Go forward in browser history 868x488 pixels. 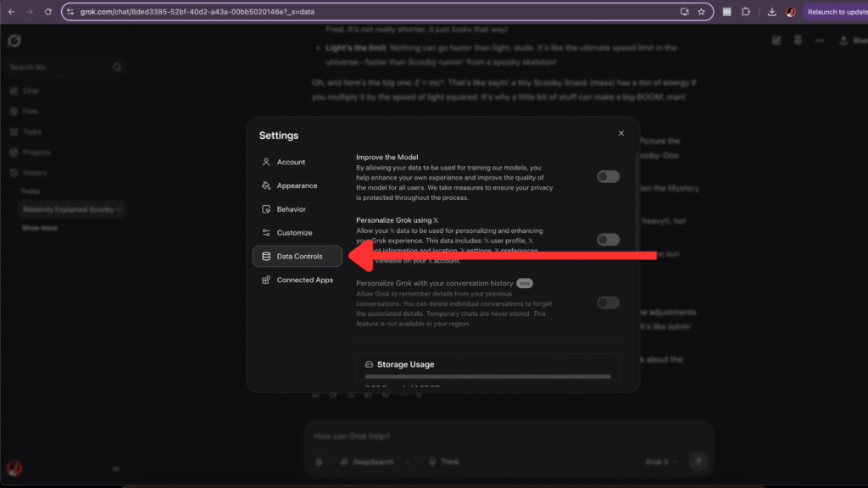coord(30,12)
